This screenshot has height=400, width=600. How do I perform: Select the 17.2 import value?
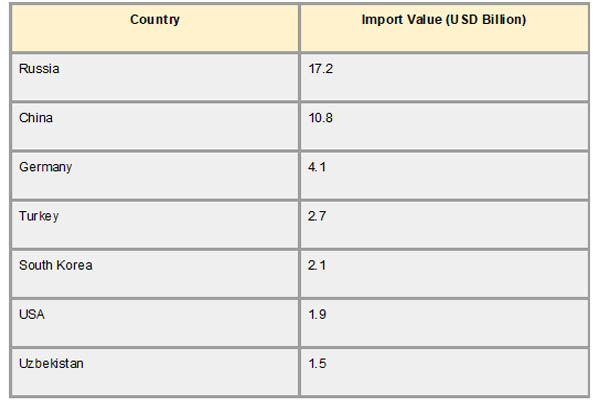(x=320, y=69)
